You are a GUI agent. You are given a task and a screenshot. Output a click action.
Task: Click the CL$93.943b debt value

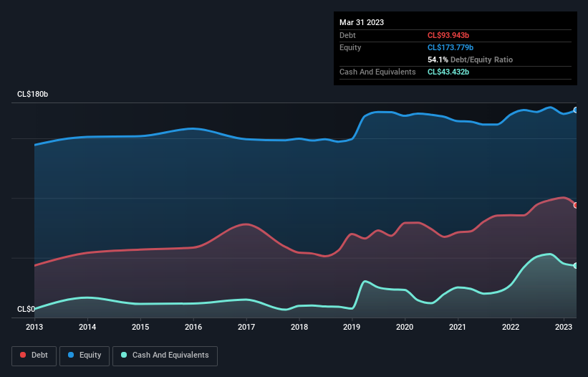448,35
